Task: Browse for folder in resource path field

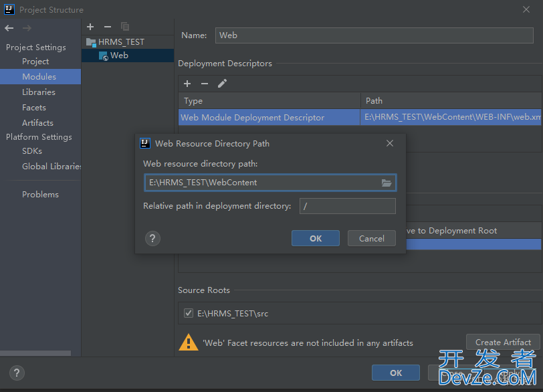Action: pos(387,183)
